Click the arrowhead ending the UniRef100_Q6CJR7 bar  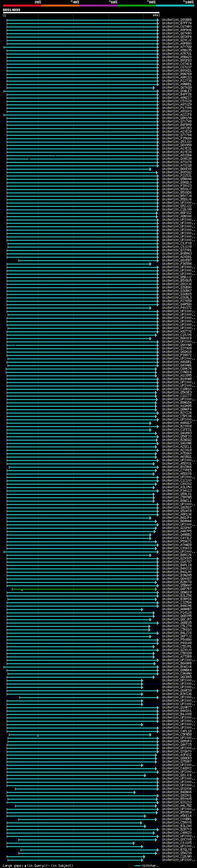point(150,619)
